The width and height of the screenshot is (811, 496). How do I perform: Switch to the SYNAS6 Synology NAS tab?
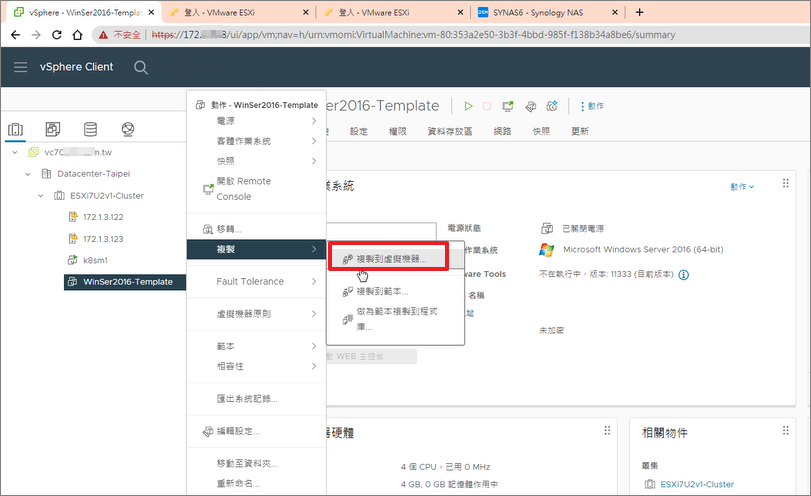tap(547, 12)
